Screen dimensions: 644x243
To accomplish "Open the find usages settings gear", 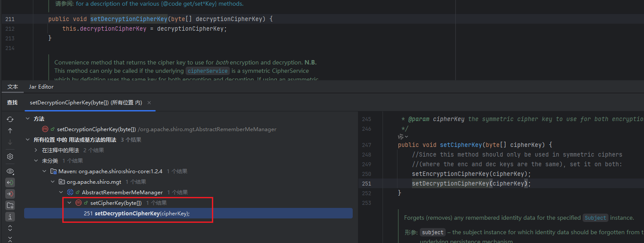I will (x=10, y=157).
